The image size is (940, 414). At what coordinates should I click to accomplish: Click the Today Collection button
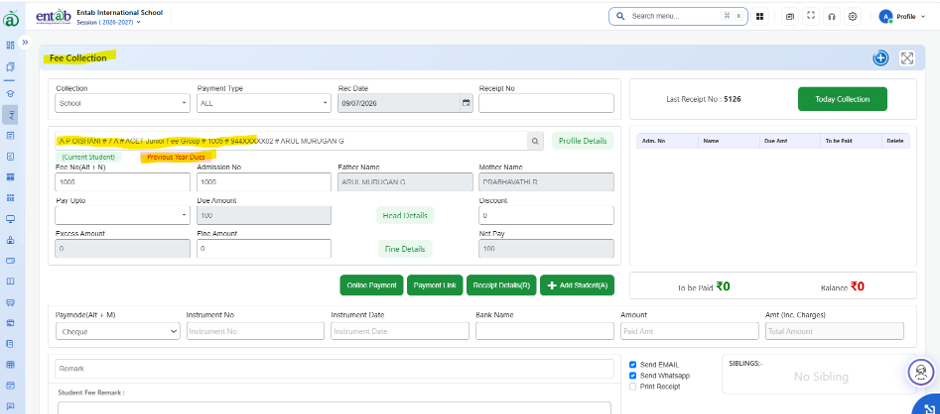(x=842, y=99)
